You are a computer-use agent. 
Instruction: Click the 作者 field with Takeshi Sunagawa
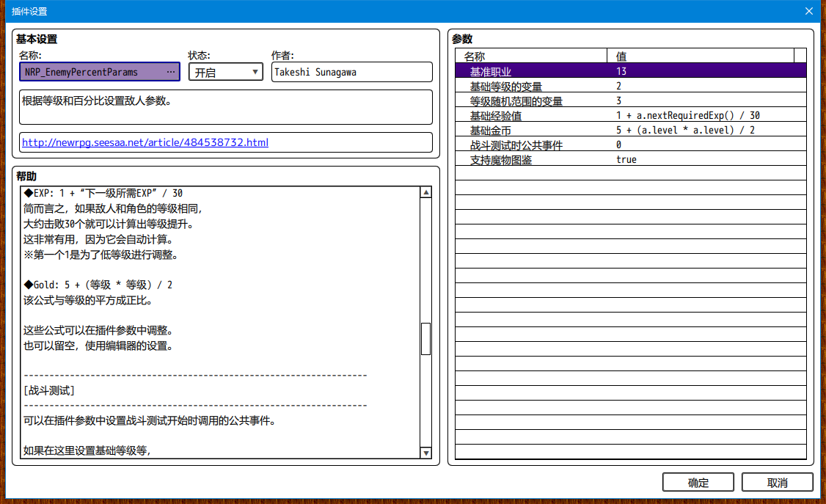[x=352, y=72]
